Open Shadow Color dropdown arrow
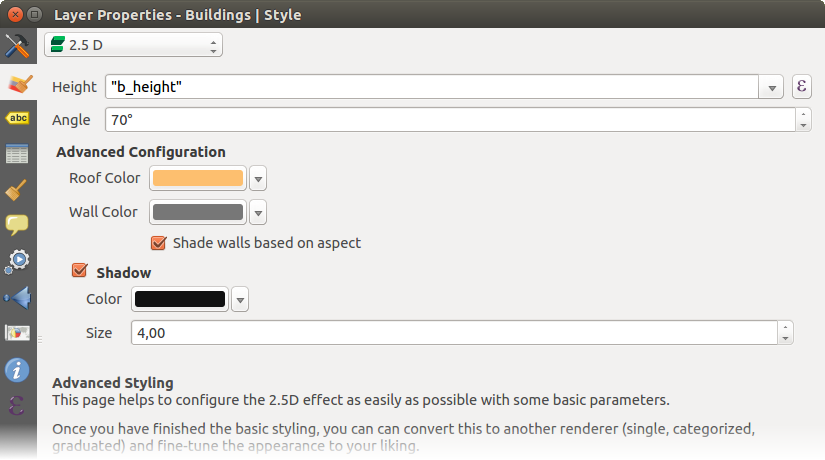The height and width of the screenshot is (460, 825). [240, 299]
